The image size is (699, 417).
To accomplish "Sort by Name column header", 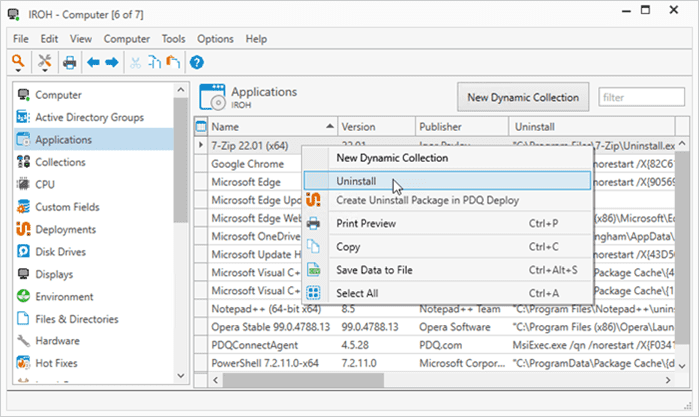I will click(272, 127).
